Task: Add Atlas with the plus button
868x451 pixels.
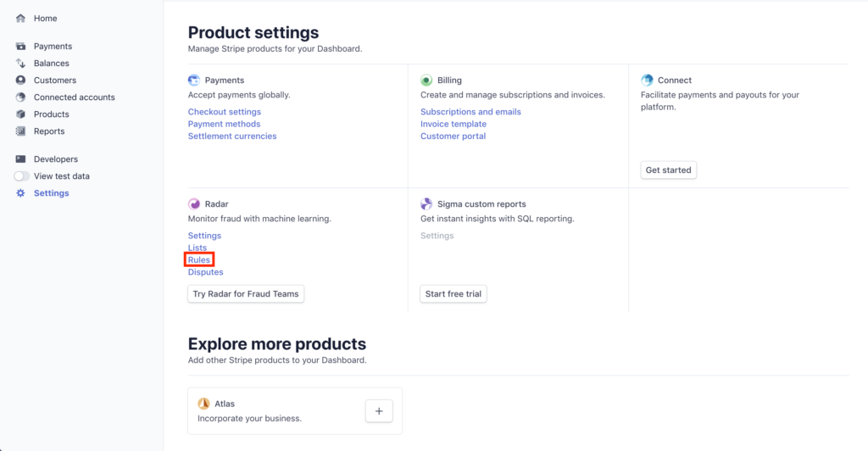Action: coord(379,411)
